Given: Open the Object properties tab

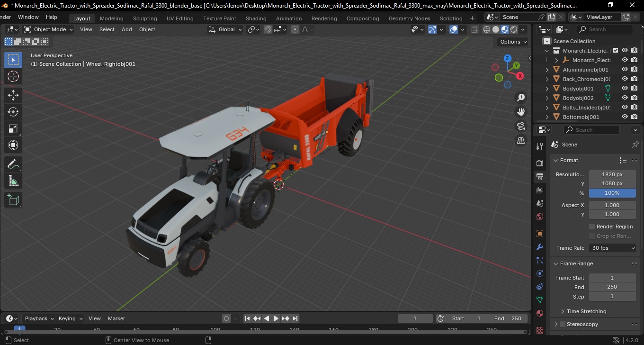Looking at the screenshot, I should (x=540, y=234).
